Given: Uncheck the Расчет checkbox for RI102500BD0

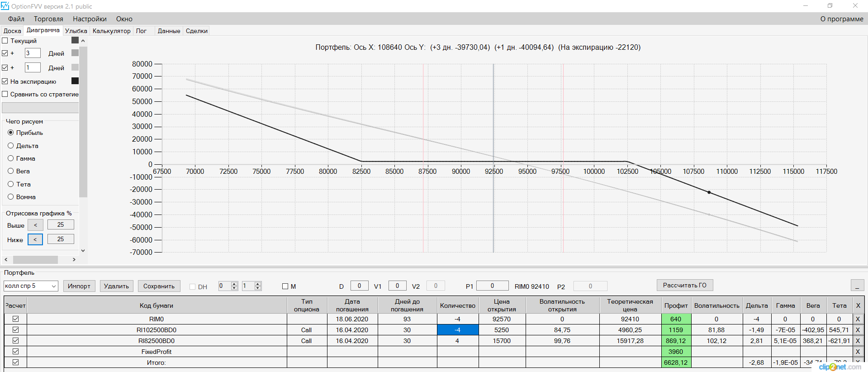Looking at the screenshot, I should (x=16, y=330).
